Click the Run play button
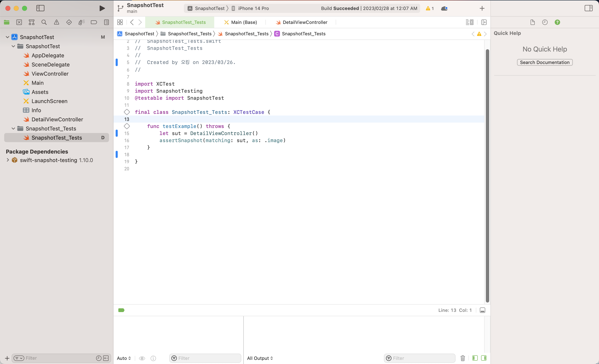Screen dimensions: 599x364 pyautogui.click(x=102, y=8)
